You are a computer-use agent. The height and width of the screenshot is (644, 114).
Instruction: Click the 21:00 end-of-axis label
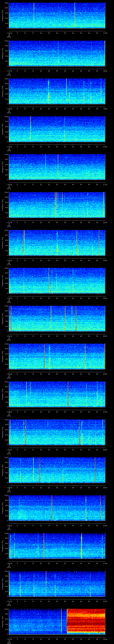105,184
